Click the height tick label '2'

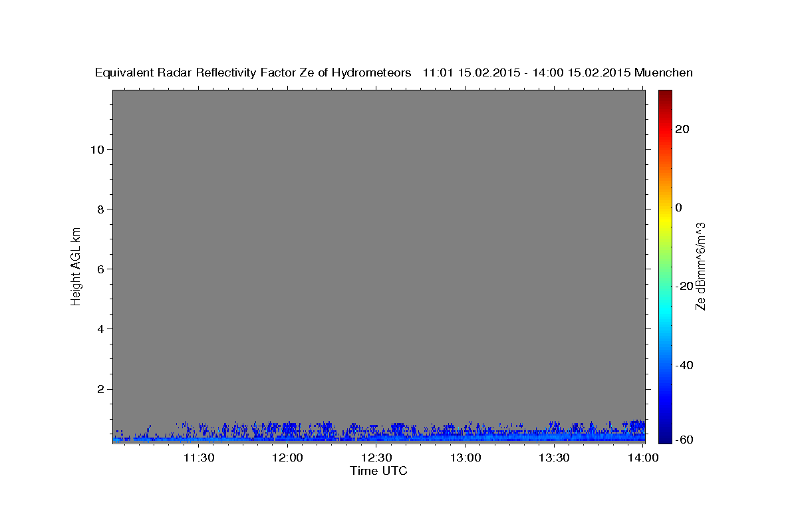[x=100, y=389]
